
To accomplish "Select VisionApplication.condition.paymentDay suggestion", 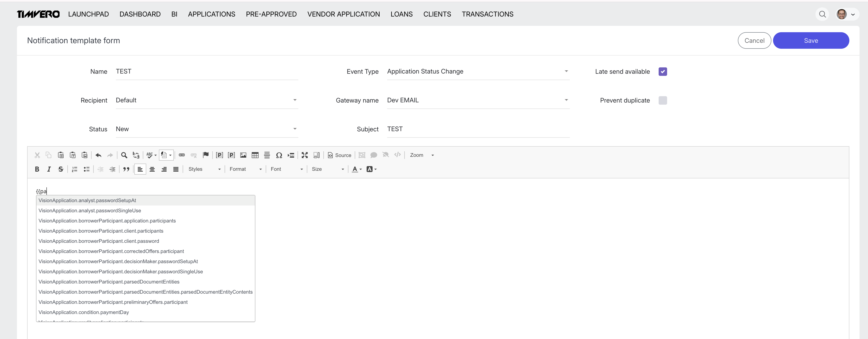I will click(x=83, y=312).
